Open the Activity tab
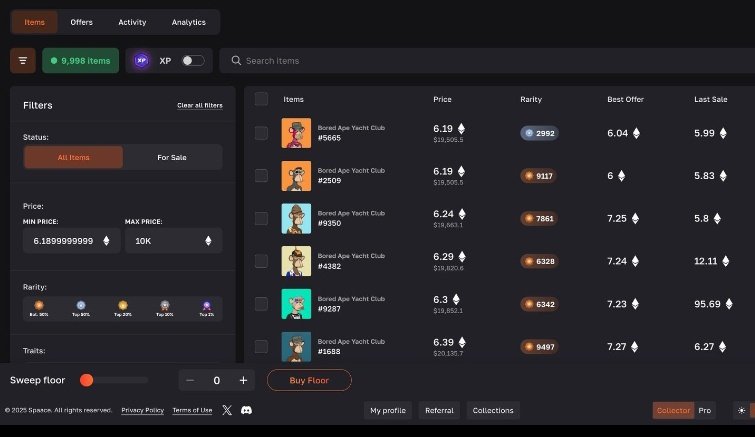The width and height of the screenshot is (755, 437). (132, 22)
